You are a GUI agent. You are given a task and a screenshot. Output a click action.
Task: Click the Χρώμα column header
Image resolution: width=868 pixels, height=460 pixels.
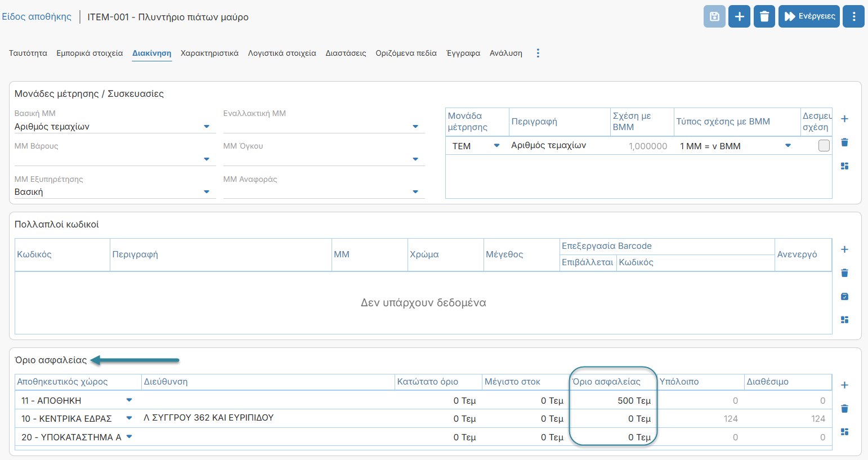point(445,254)
